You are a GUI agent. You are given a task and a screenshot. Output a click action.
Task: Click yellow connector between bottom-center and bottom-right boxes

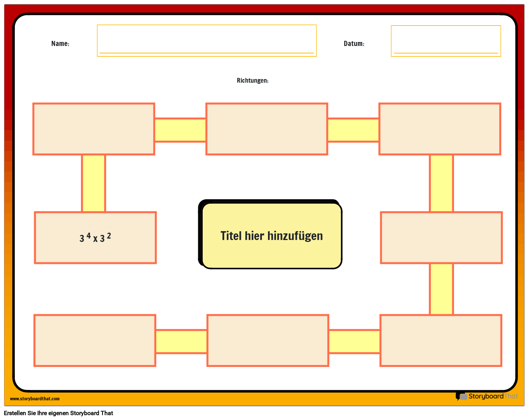coord(354,341)
